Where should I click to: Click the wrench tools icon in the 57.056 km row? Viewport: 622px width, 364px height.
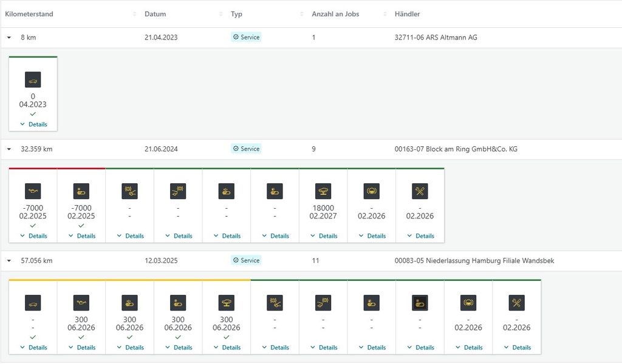pos(517,303)
